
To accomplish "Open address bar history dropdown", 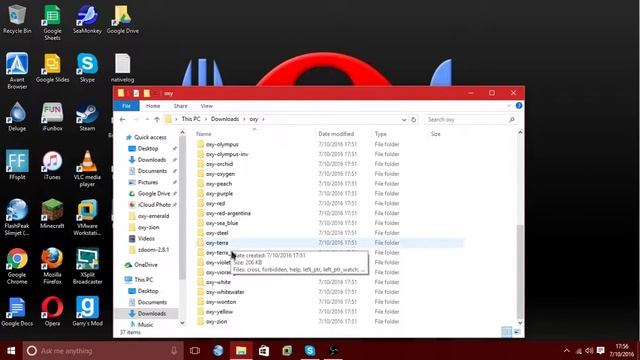I will pyautogui.click(x=404, y=120).
